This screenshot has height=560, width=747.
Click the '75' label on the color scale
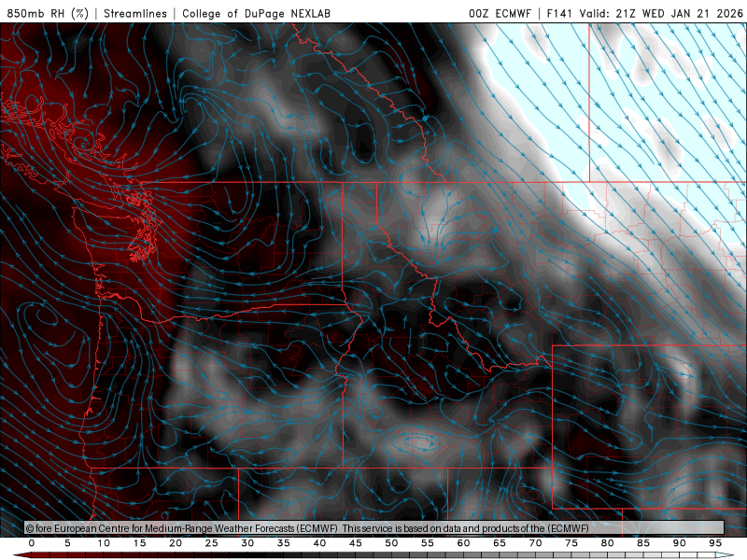pos(571,543)
